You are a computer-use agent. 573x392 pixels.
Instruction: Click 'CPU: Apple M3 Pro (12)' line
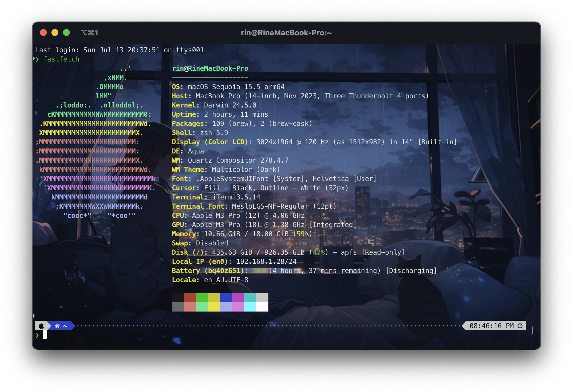pos(238,216)
